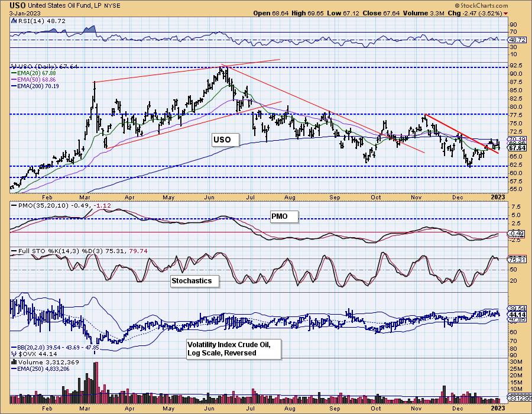The width and height of the screenshot is (532, 414).
Task: Click the USO annotation box on price chart
Action: pos(225,140)
